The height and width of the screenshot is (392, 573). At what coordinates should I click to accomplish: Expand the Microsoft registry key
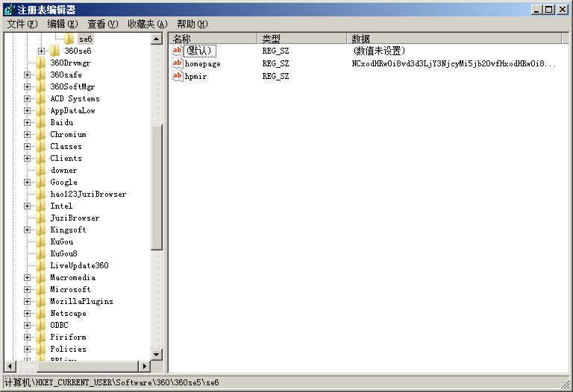tap(28, 289)
